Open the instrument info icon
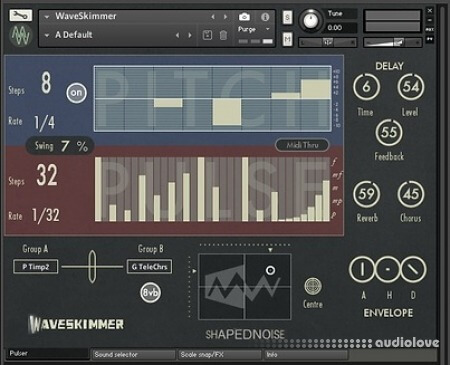This screenshot has width=450, height=365. [x=265, y=17]
